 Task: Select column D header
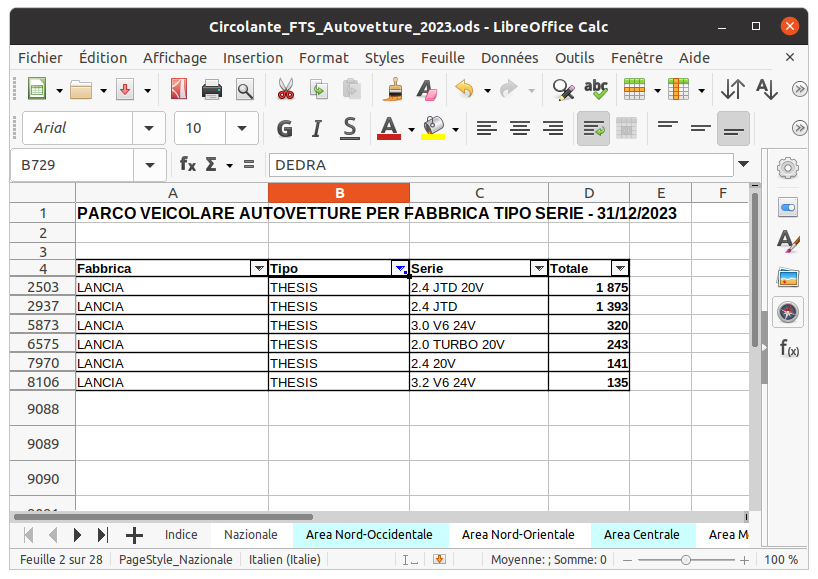[x=589, y=193]
